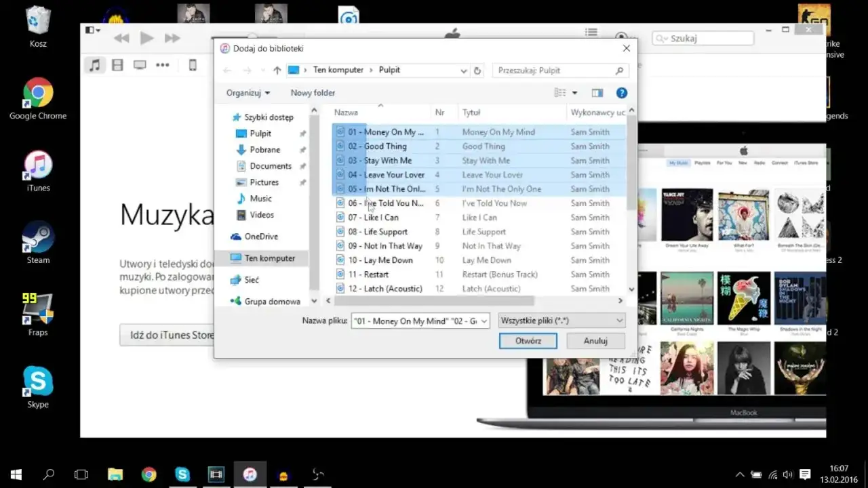The height and width of the screenshot is (488, 868).
Task: Open the Steam desktop shortcut
Action: click(38, 243)
